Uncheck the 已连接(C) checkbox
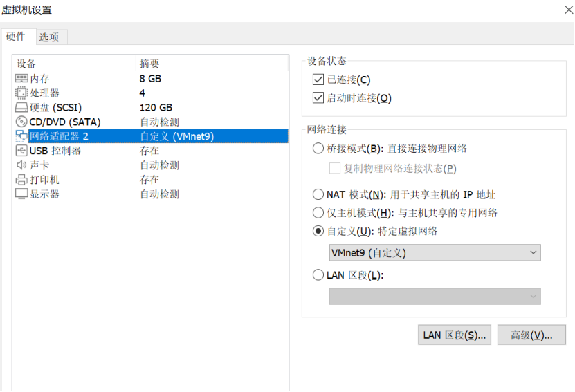 [x=318, y=80]
